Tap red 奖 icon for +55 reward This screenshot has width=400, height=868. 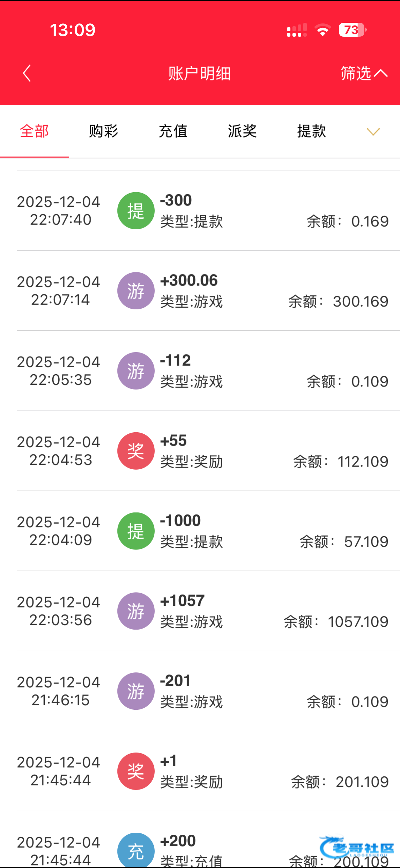pyautogui.click(x=136, y=451)
